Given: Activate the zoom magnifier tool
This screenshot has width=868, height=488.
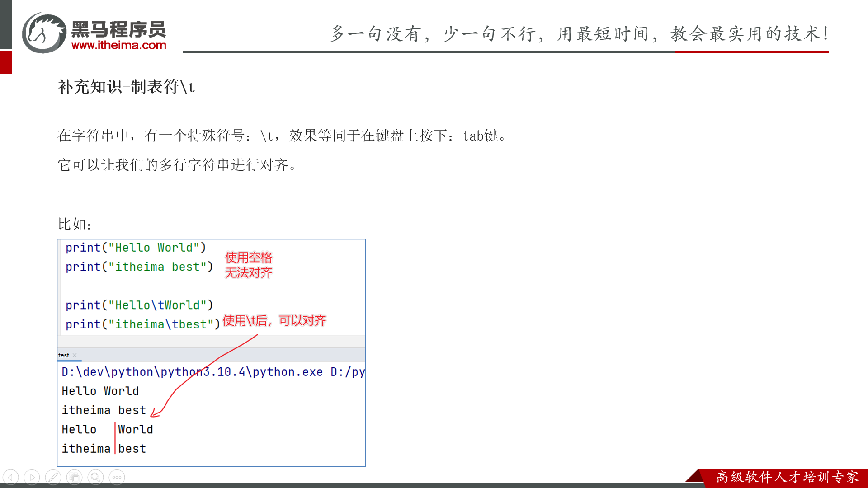Looking at the screenshot, I should tap(95, 477).
